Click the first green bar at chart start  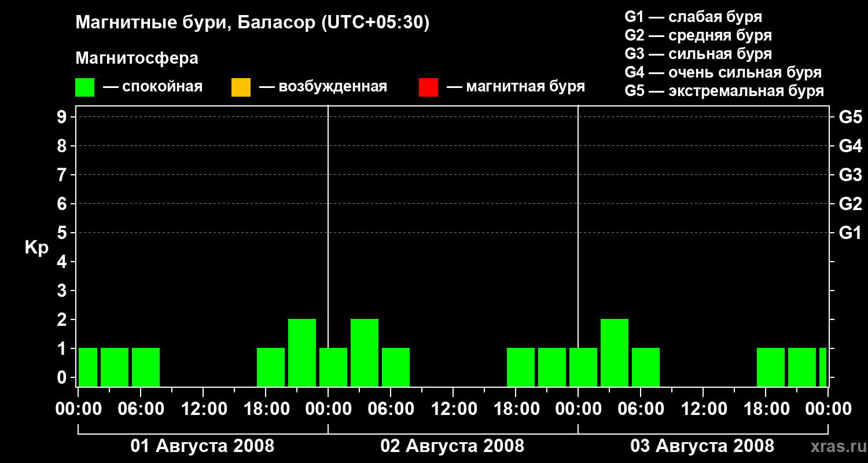(88, 367)
